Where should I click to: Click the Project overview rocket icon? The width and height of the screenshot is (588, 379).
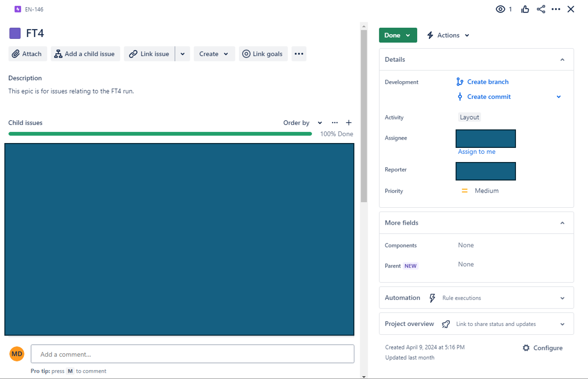(x=446, y=324)
